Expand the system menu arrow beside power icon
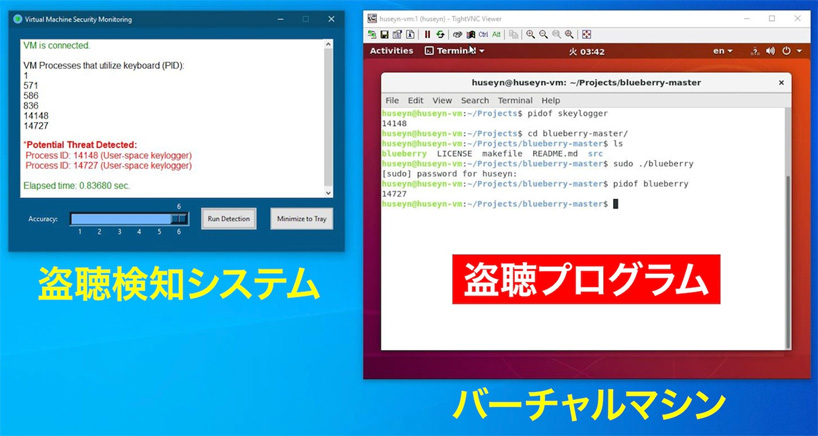This screenshot has height=436, width=818. point(799,51)
